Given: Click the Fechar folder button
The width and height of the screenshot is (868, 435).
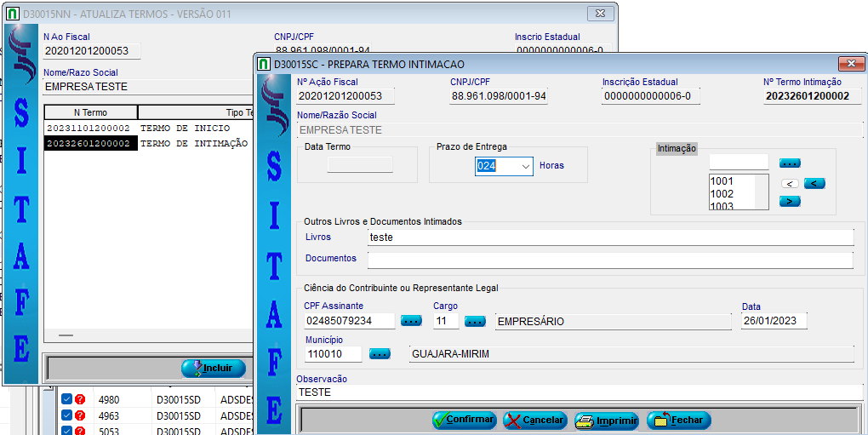Looking at the screenshot, I should [x=678, y=420].
